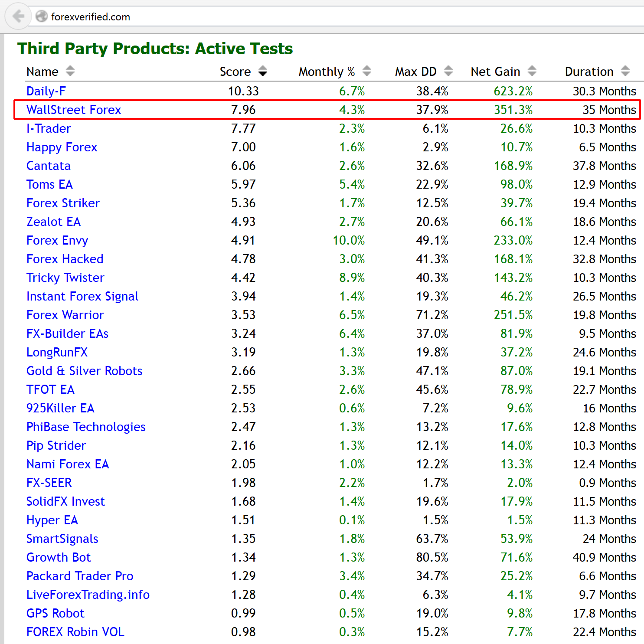
Task: Click the 351.3% net gain value
Action: pos(513,110)
